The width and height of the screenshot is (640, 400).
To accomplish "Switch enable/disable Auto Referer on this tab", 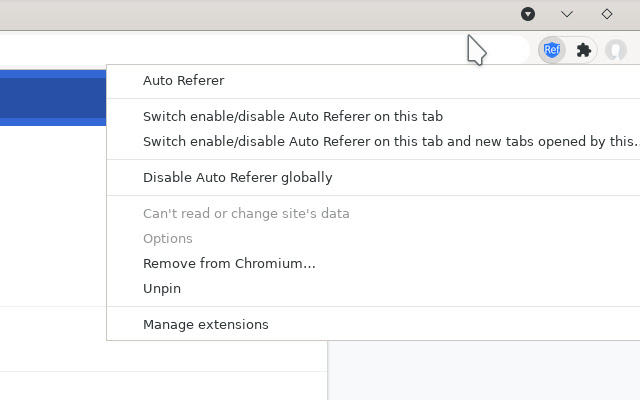I will 292,117.
